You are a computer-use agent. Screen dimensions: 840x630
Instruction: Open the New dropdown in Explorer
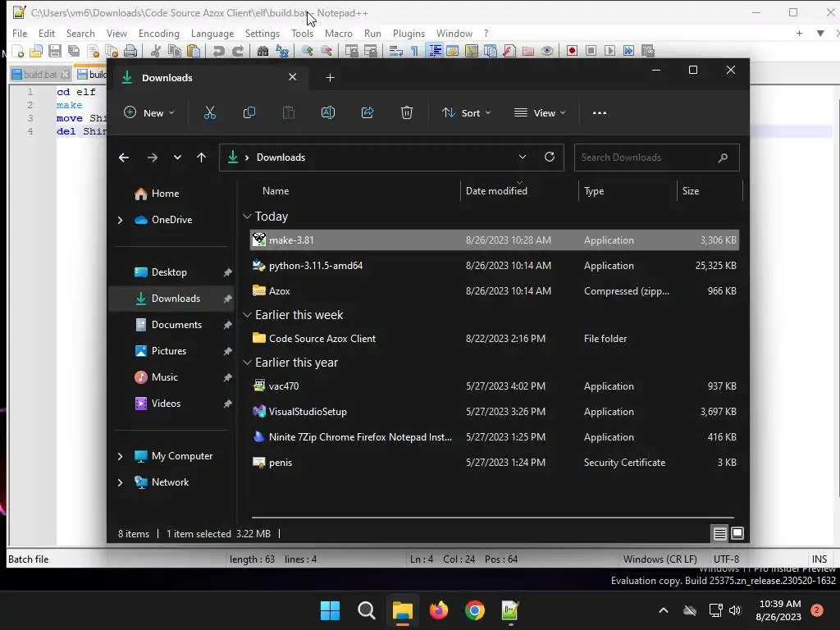click(x=149, y=113)
